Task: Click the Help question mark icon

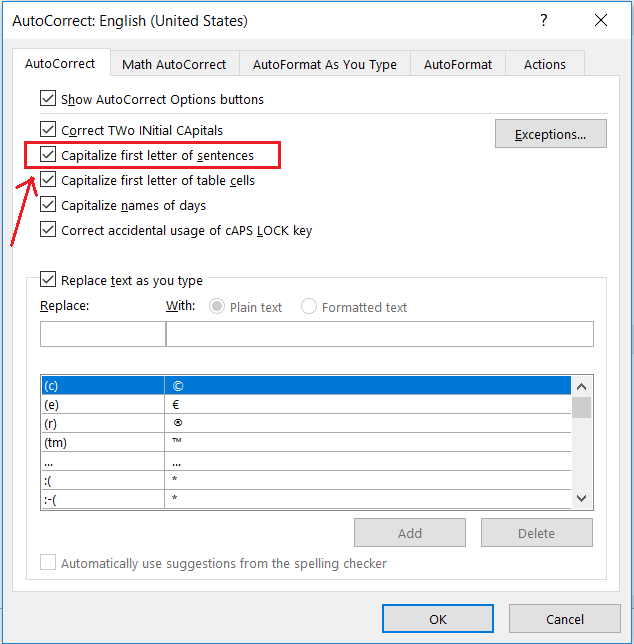Action: pyautogui.click(x=544, y=20)
